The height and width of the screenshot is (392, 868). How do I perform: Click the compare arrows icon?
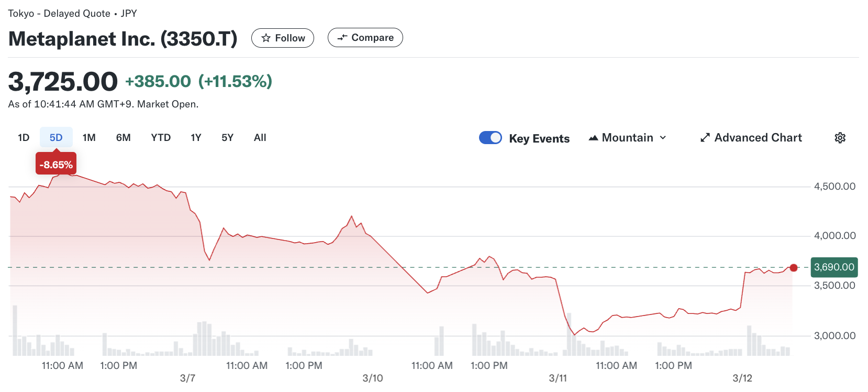(342, 38)
